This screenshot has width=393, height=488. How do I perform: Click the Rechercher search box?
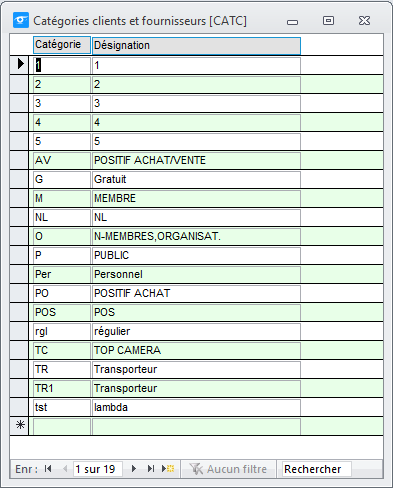[x=317, y=469]
